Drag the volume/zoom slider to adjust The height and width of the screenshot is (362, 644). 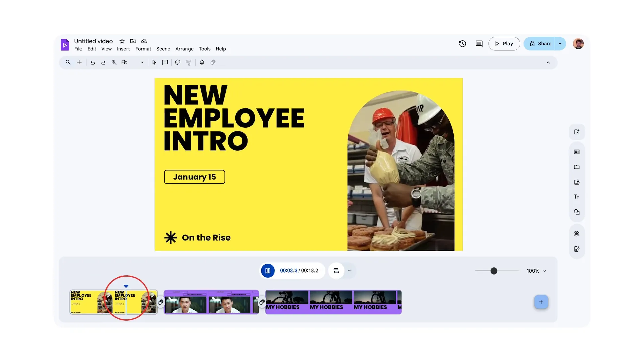click(494, 270)
